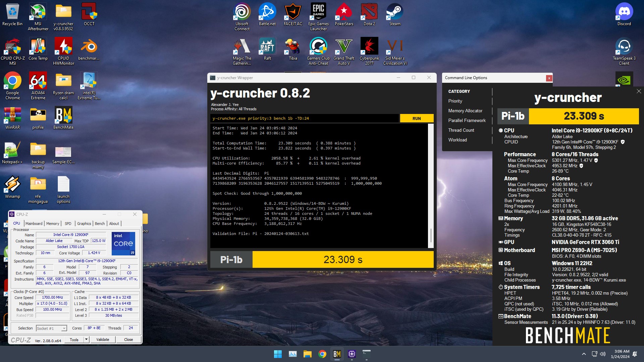Select Thread Count category

[x=461, y=130]
